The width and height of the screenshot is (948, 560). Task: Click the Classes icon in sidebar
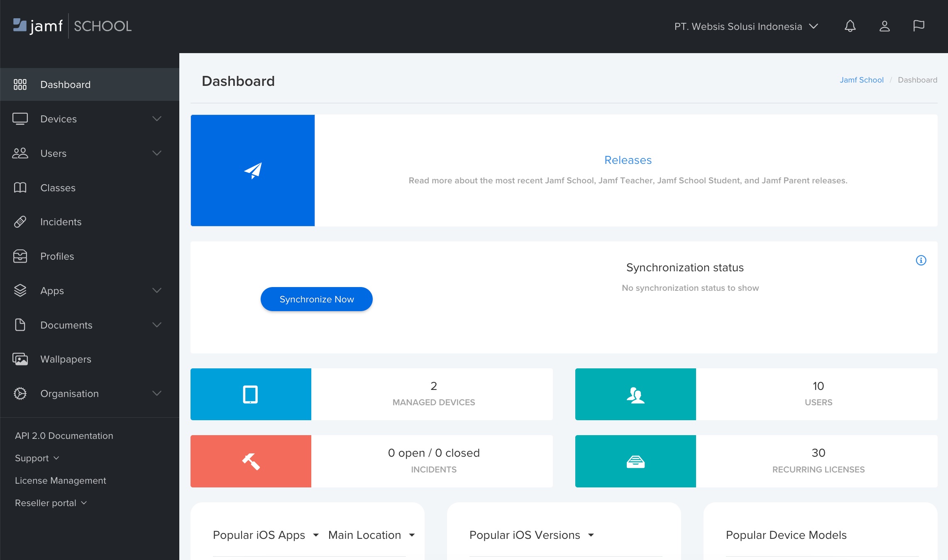click(20, 187)
